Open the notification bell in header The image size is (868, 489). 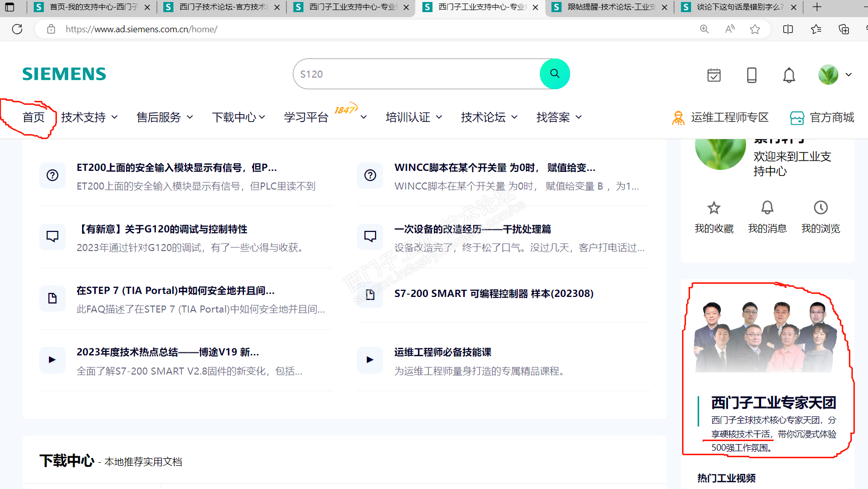click(789, 75)
